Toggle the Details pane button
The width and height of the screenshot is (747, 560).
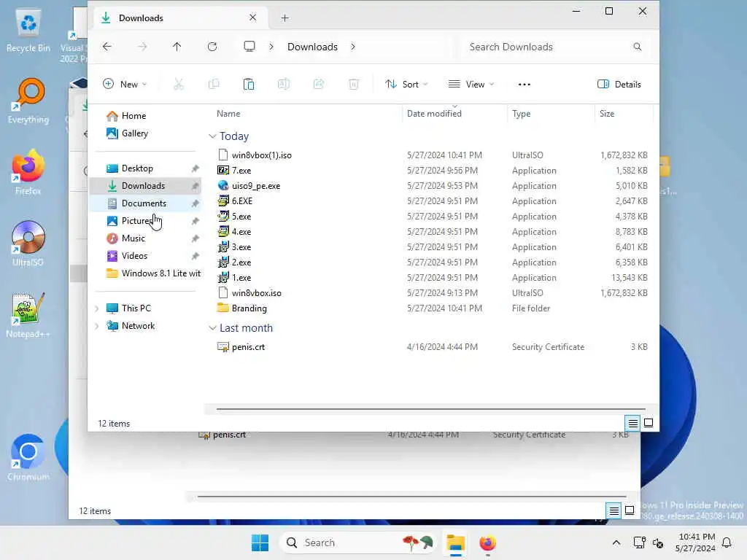tap(619, 85)
